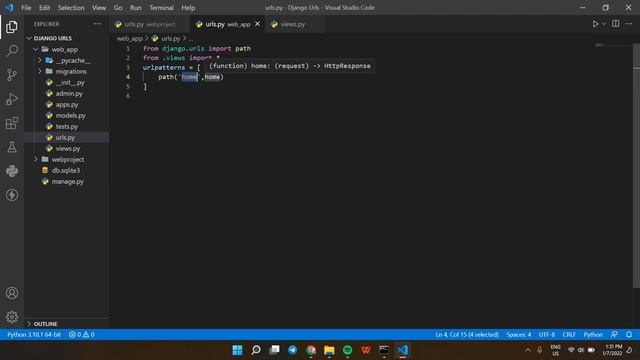Image resolution: width=640 pixels, height=360 pixels.
Task: Open errors and warnings problems indicator
Action: pos(82,334)
